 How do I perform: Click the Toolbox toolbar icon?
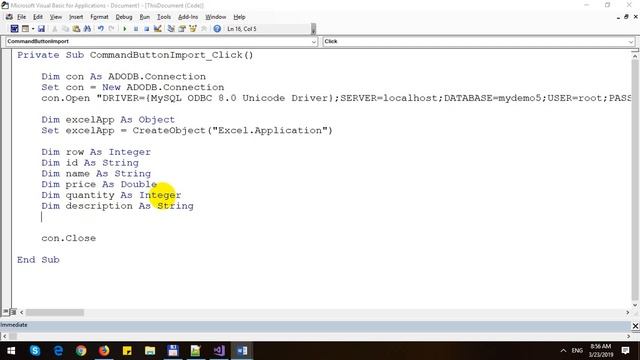tap(204, 29)
